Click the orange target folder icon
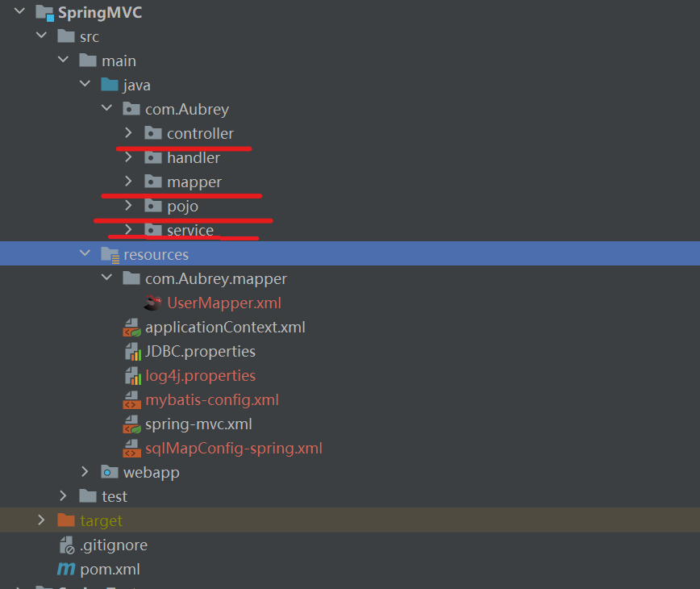 point(66,520)
